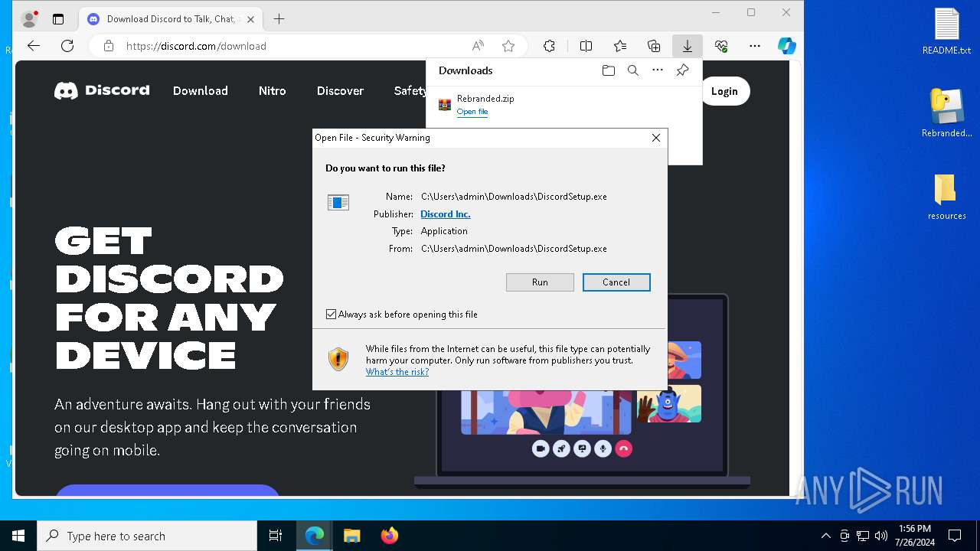Open more options in Downloads panel

click(658, 70)
